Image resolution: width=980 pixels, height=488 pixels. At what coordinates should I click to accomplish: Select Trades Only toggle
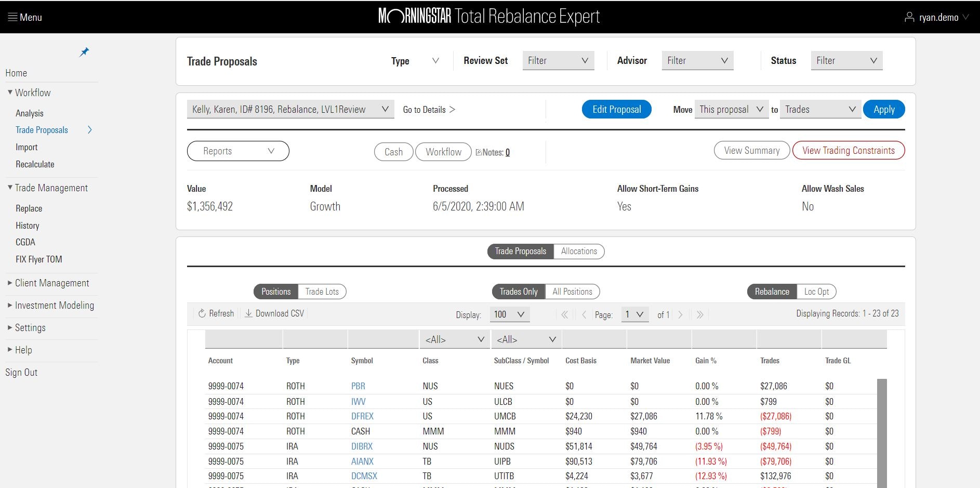[519, 292]
